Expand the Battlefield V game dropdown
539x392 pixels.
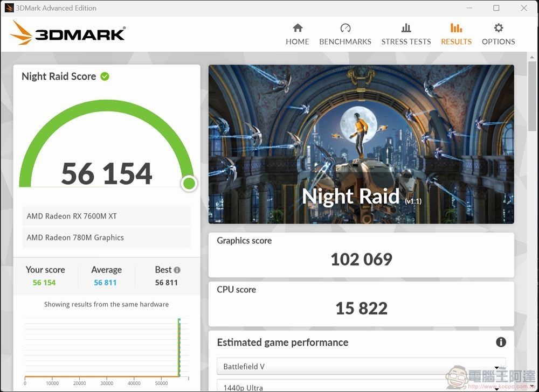coord(361,366)
